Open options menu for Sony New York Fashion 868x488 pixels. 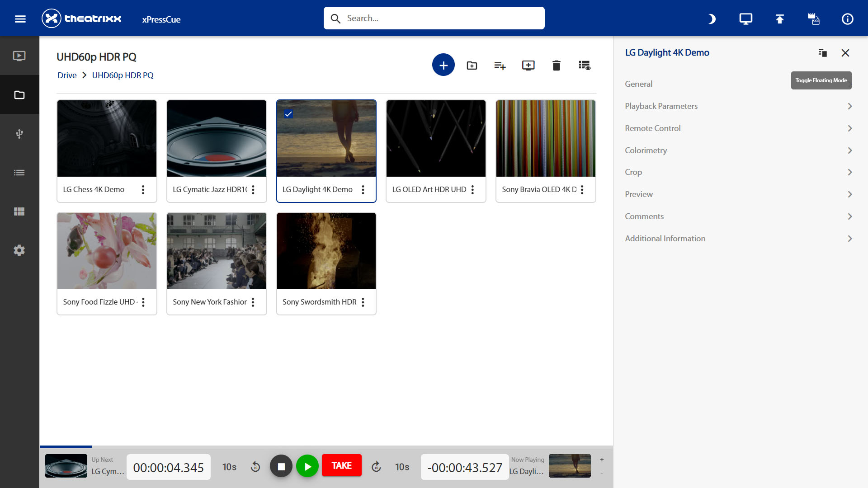pyautogui.click(x=253, y=302)
